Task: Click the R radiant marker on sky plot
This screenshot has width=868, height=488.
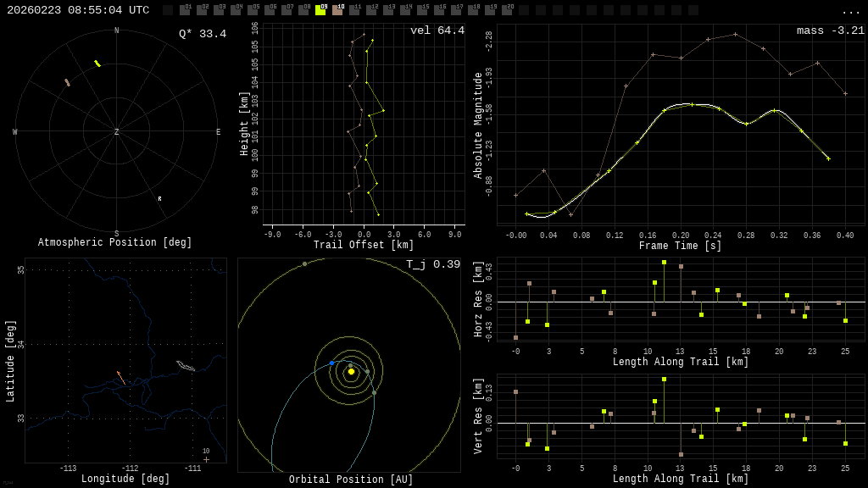Action: click(159, 199)
